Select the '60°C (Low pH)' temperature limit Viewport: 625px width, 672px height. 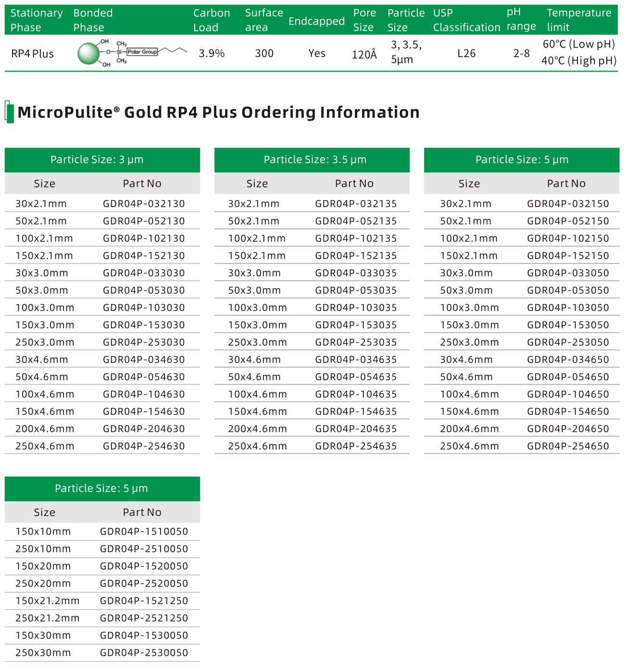coord(579,44)
